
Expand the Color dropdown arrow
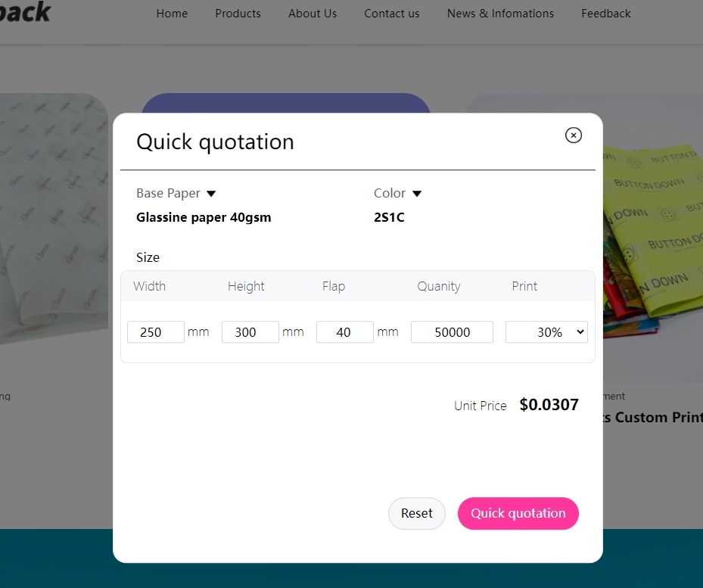tap(416, 194)
